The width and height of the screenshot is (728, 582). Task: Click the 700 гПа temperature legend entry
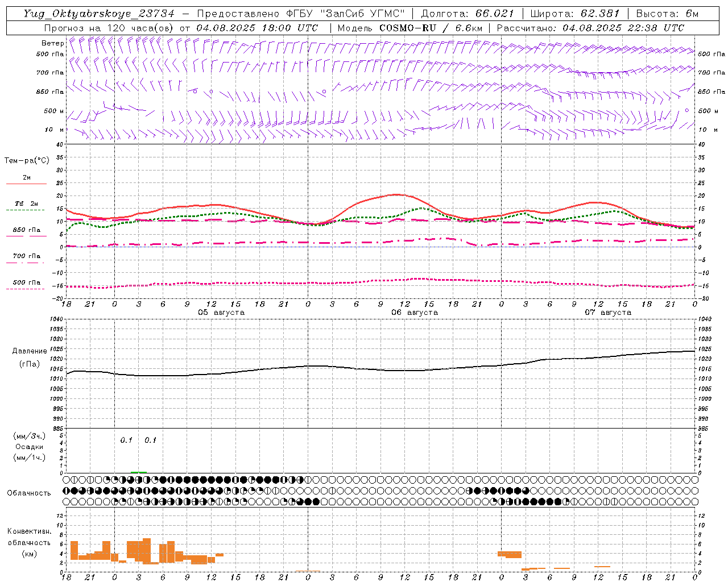pyautogui.click(x=26, y=256)
